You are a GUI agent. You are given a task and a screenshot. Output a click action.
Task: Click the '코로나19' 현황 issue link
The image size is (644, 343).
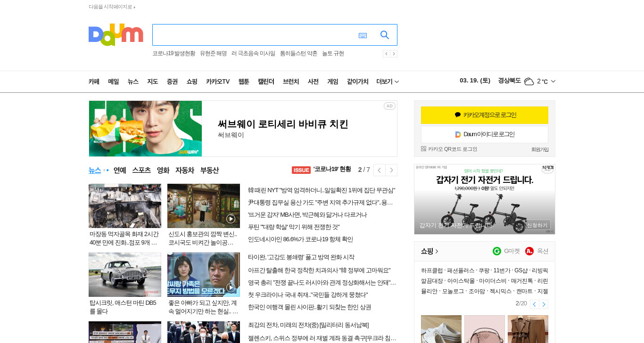(332, 170)
